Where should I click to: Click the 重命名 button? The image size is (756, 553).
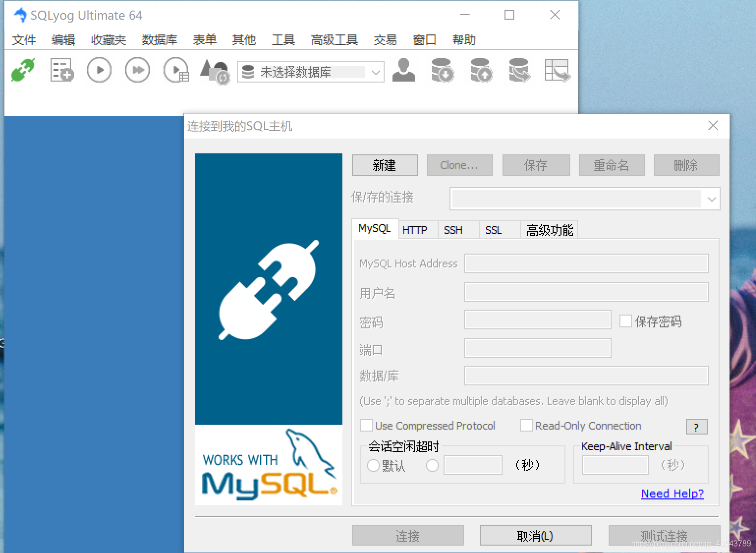click(612, 165)
